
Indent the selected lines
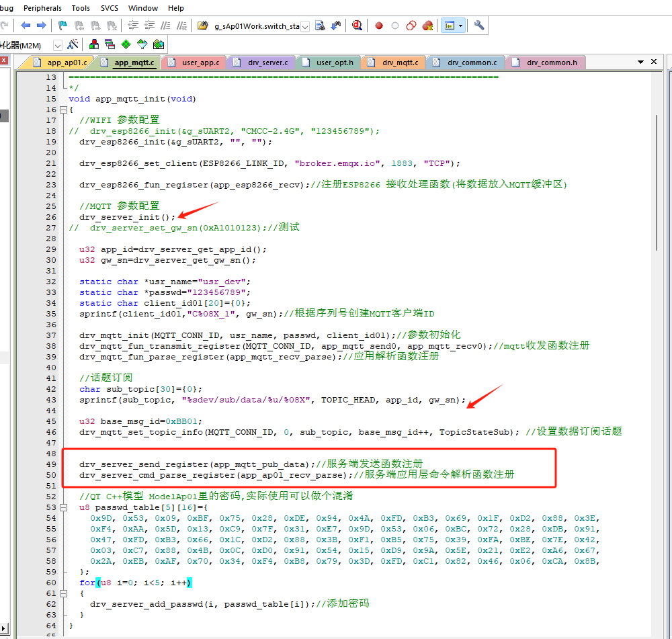(133, 26)
